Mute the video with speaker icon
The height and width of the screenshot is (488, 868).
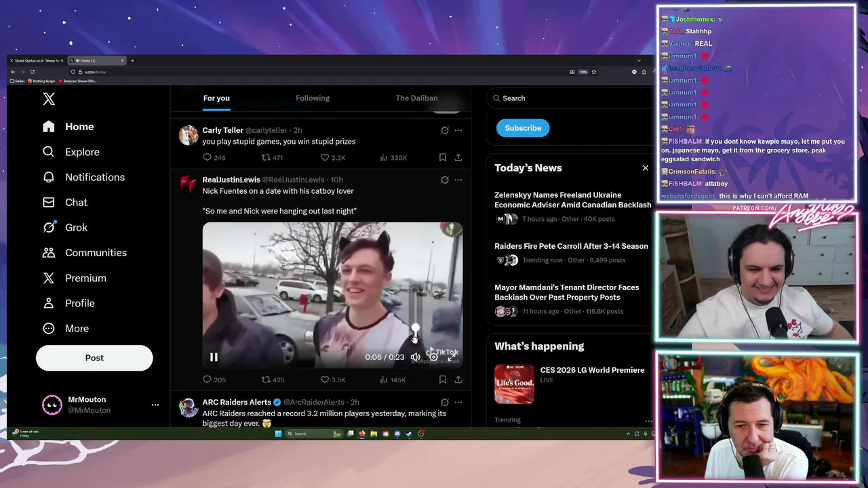415,357
